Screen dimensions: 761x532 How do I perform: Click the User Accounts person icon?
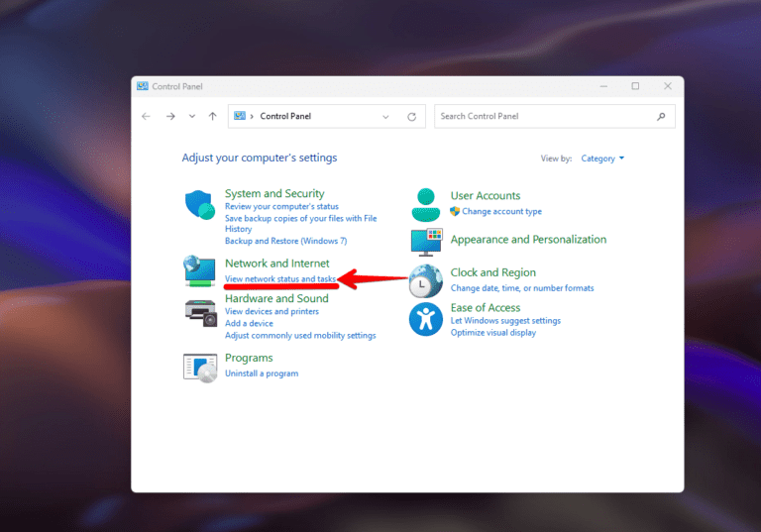pyautogui.click(x=426, y=204)
